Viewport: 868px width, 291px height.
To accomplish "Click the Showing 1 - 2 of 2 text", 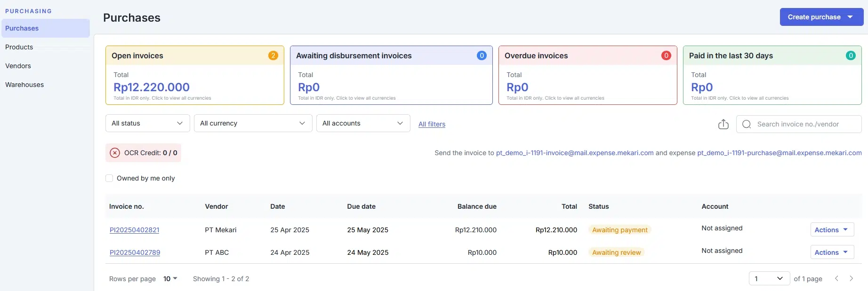I will (221, 279).
